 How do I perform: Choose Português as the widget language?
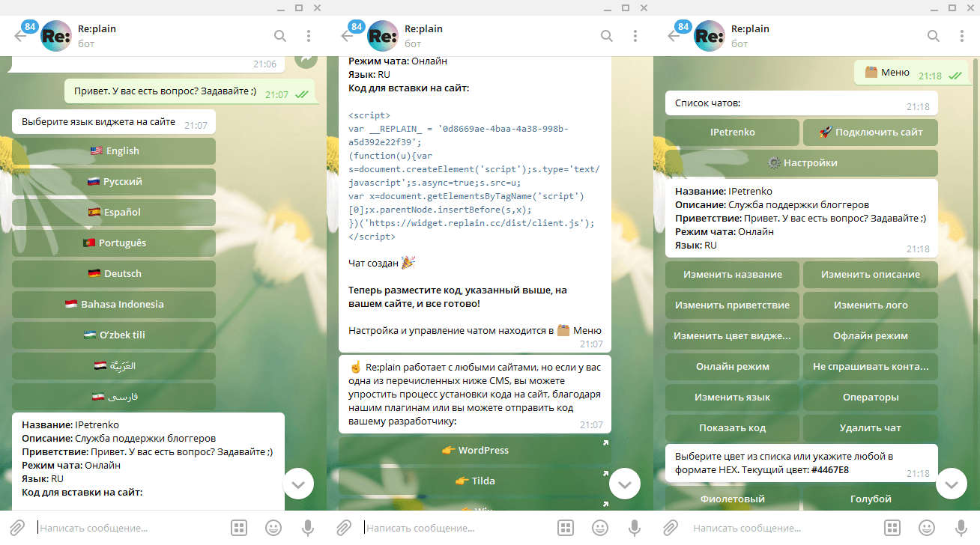tap(114, 243)
